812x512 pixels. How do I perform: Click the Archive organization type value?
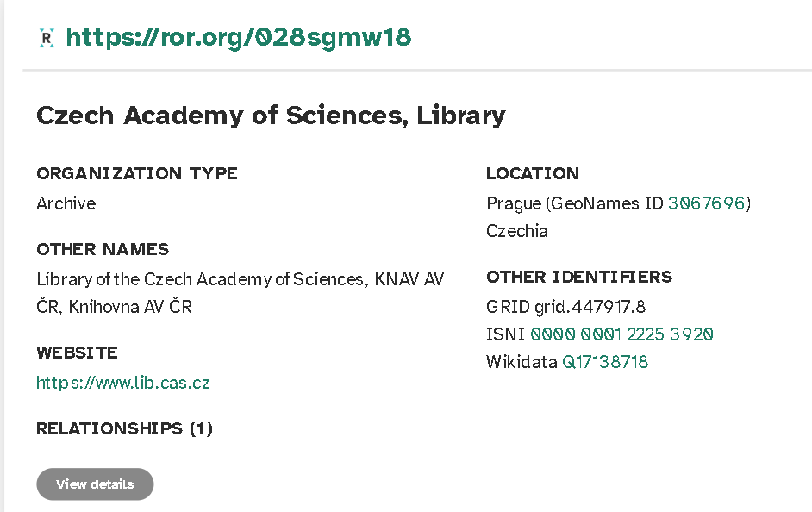point(66,203)
